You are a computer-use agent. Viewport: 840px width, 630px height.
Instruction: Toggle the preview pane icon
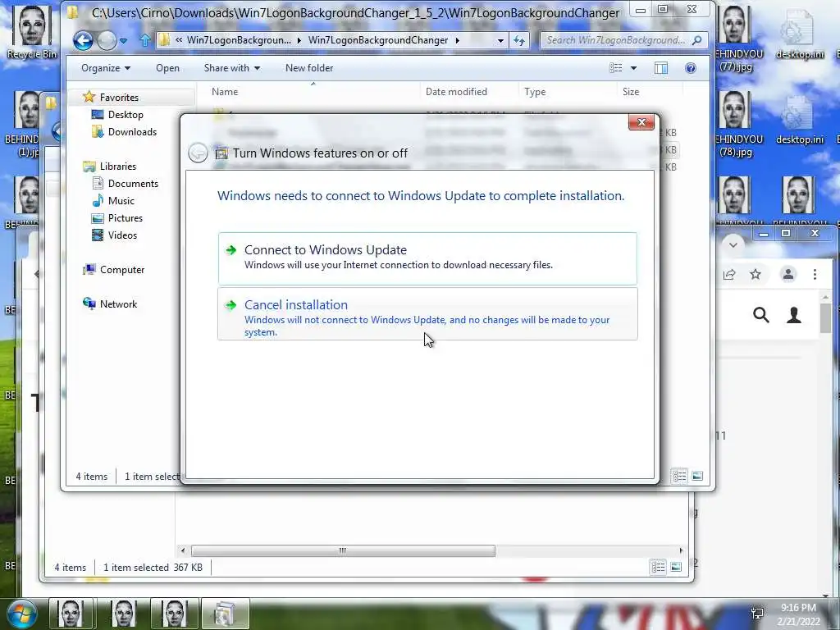pyautogui.click(x=661, y=68)
